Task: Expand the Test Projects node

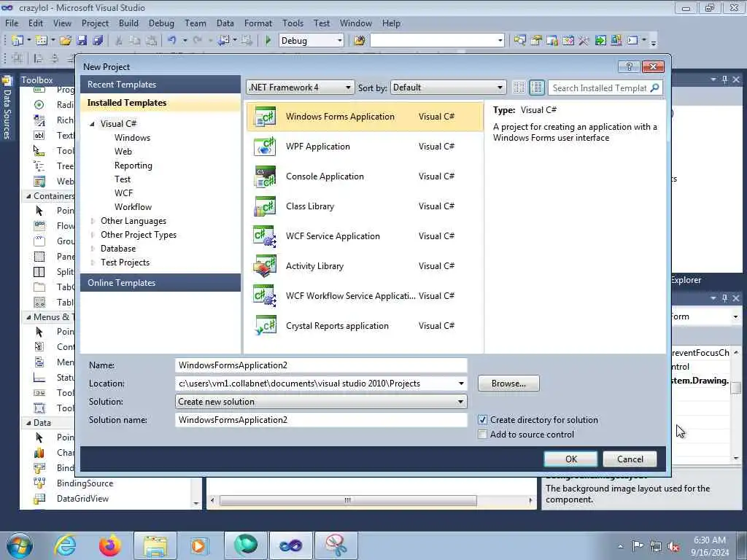Action: pyautogui.click(x=93, y=262)
